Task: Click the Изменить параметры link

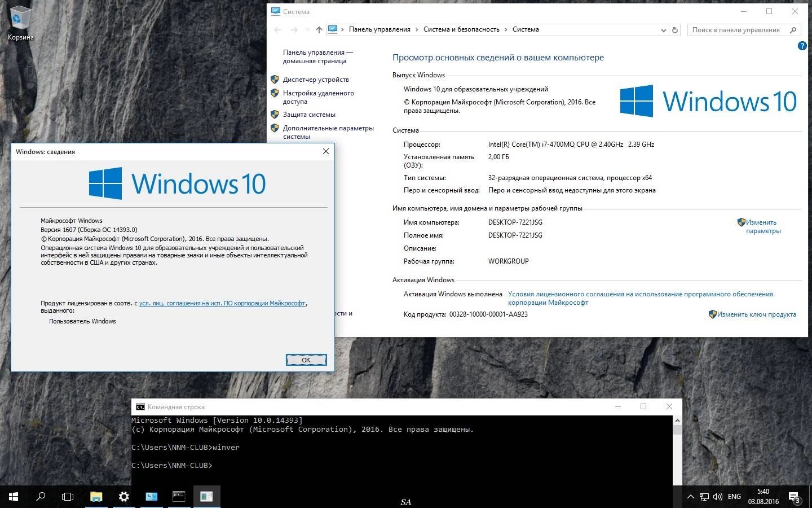Action: (763, 226)
